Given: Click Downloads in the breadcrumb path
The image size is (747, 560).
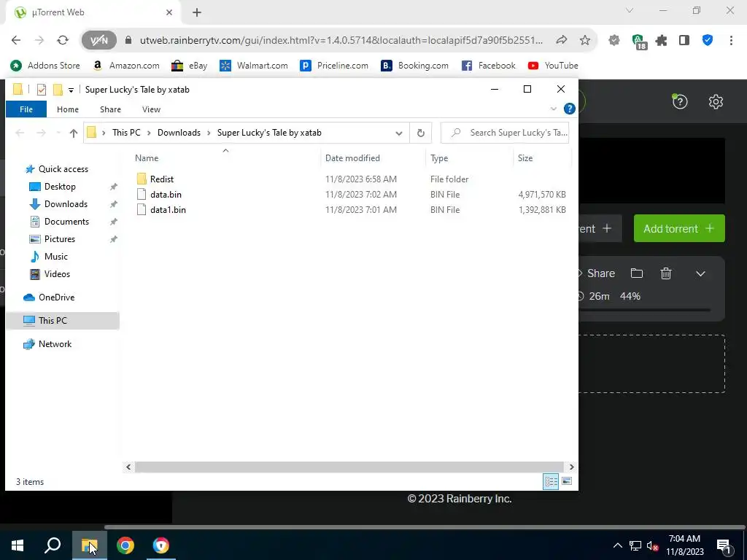Looking at the screenshot, I should point(179,133).
